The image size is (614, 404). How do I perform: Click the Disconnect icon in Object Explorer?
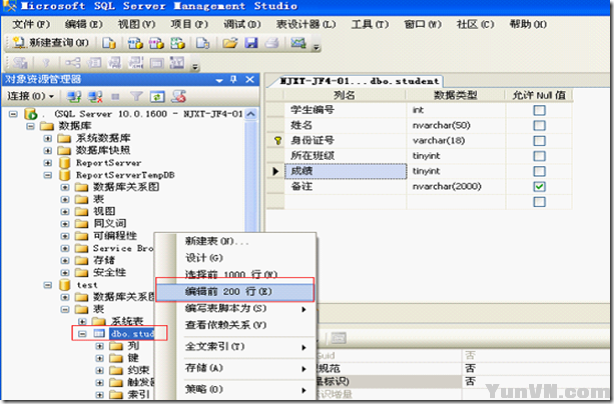[95, 96]
